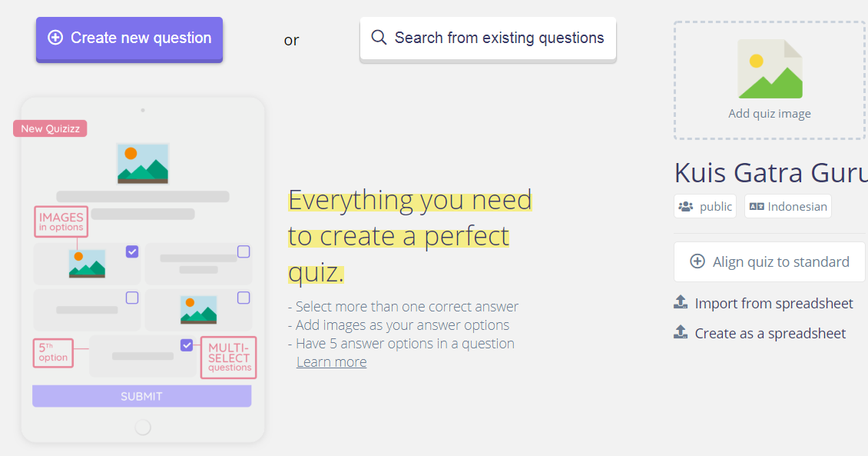Toggle the checked checkbox on the 5th option
The image size is (868, 456).
tap(187, 345)
